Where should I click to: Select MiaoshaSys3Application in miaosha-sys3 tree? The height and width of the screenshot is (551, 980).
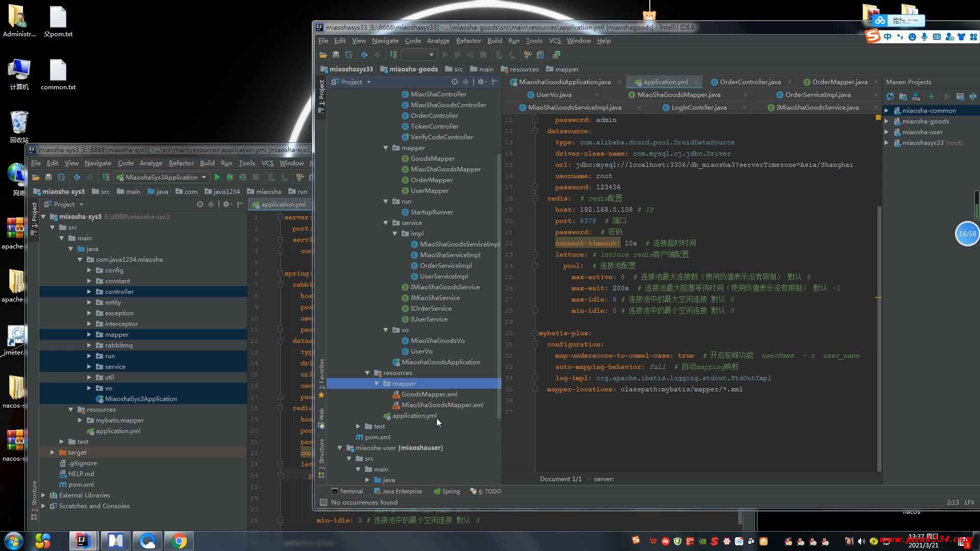pos(136,399)
